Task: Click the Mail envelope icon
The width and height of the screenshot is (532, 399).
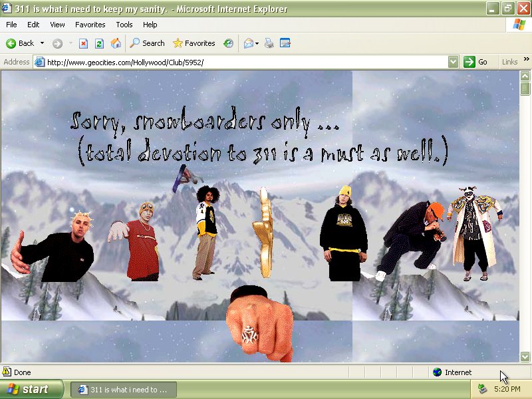Action: click(x=248, y=43)
